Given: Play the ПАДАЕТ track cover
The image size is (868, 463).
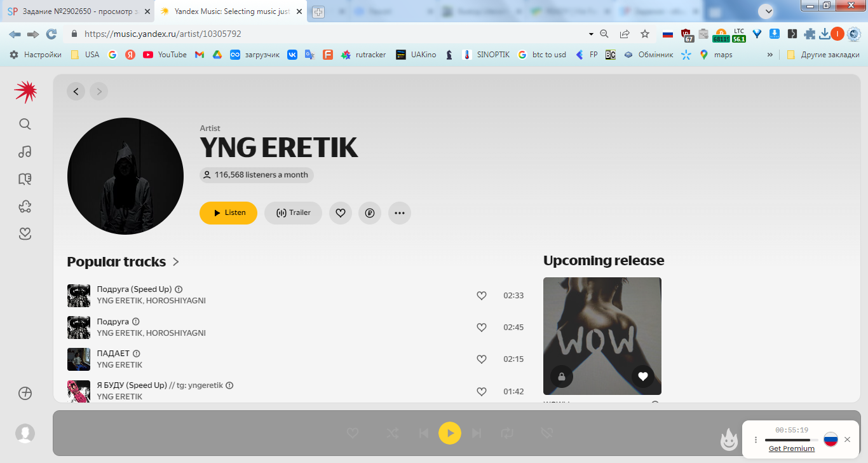Looking at the screenshot, I should (79, 359).
